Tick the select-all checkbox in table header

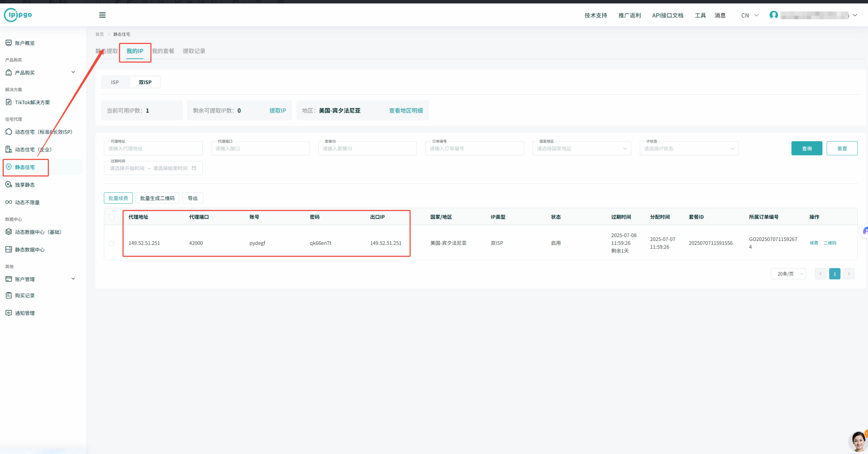click(x=111, y=217)
